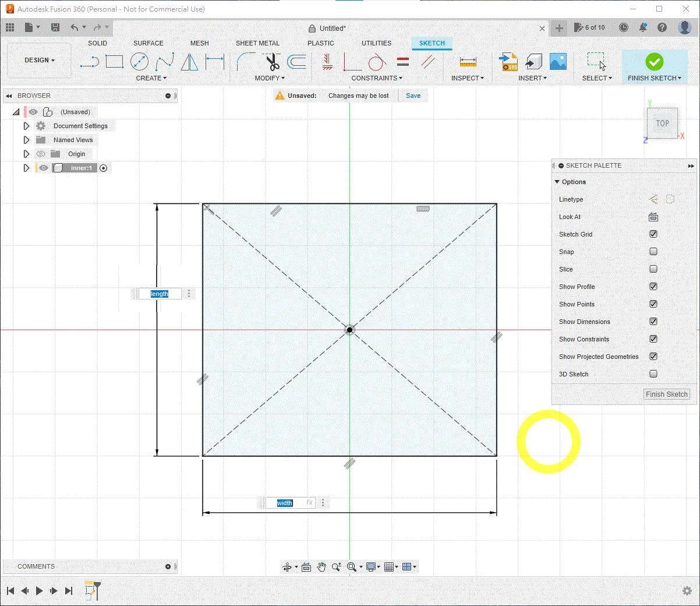The image size is (700, 606).
Task: Click Finish Sketch button in palette
Action: [x=666, y=394]
